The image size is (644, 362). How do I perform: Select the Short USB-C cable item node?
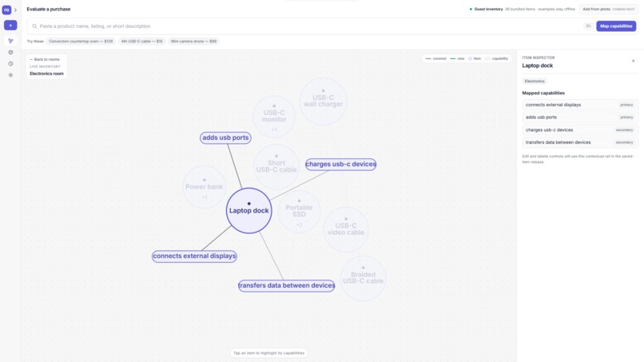click(276, 166)
